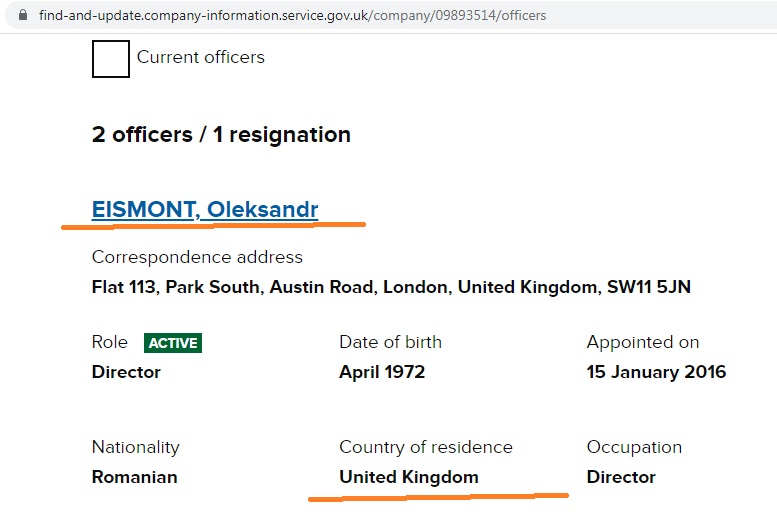Click the Flat 113, Park South address text
Screen dimensions: 777x521
tap(391, 287)
